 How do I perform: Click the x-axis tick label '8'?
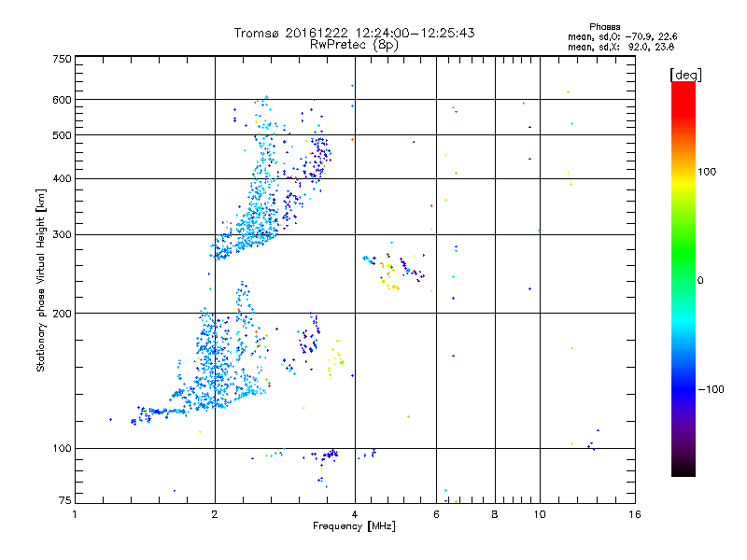[x=495, y=514]
